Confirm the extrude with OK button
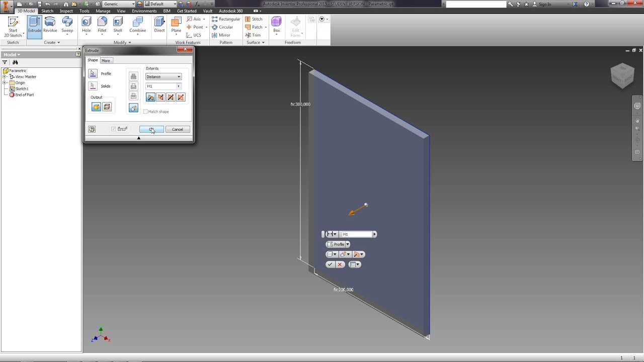The width and height of the screenshot is (644, 362). (151, 129)
